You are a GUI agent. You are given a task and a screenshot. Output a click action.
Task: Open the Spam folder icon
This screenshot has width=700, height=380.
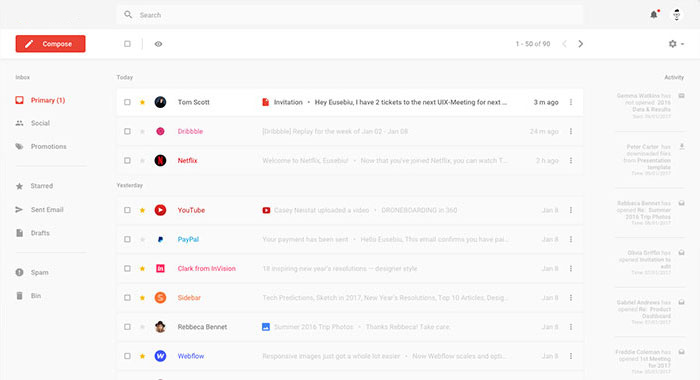pos(19,272)
